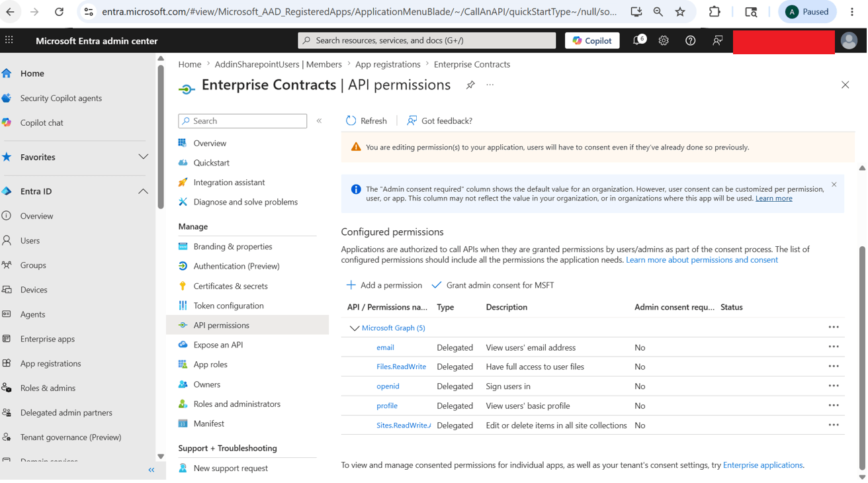Pin the Enterprise Contracts blade

click(x=470, y=85)
